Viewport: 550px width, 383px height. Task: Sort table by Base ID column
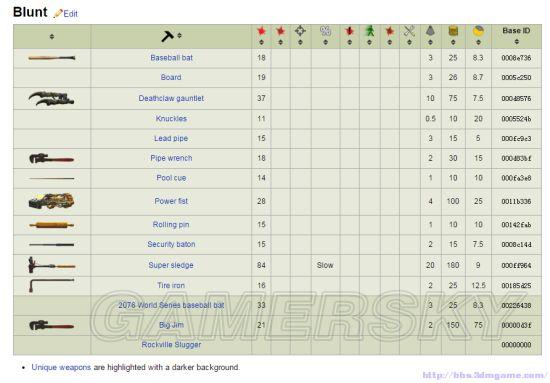[516, 42]
